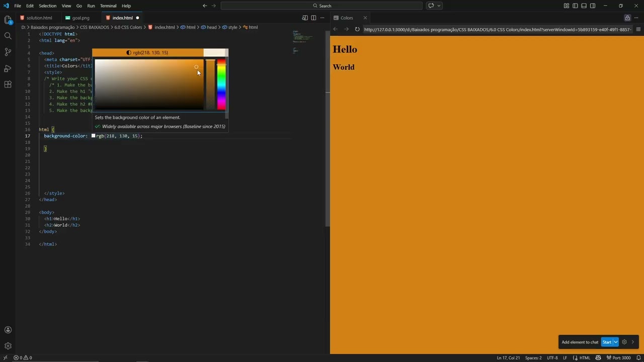Image resolution: width=644 pixels, height=362 pixels.
Task: Open the Manage gear icon in activity bar
Action: (8, 346)
